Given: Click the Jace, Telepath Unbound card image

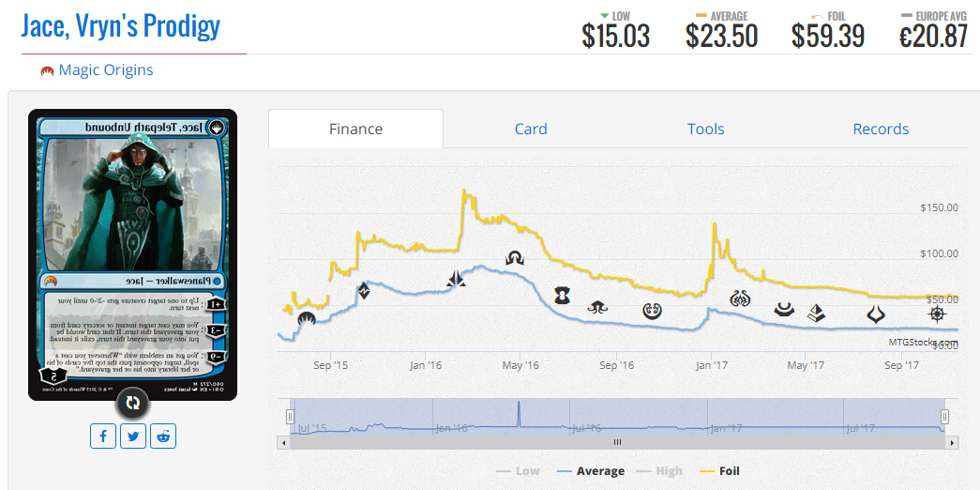Looking at the screenshot, I should coord(132,254).
